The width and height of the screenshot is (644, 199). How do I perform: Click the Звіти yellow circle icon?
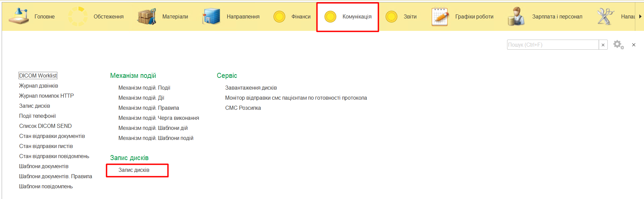[x=391, y=16]
